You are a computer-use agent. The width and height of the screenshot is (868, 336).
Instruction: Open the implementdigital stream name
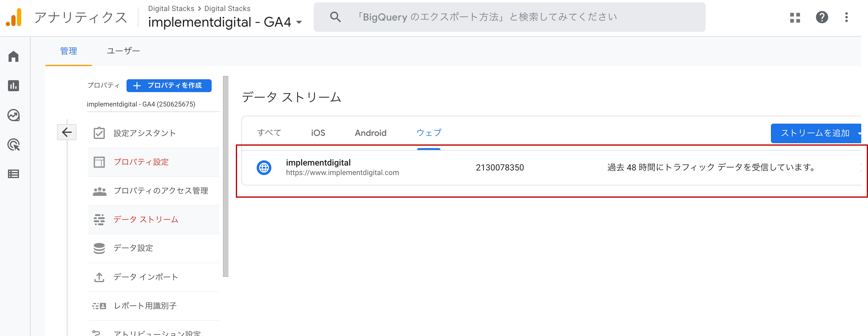(318, 162)
